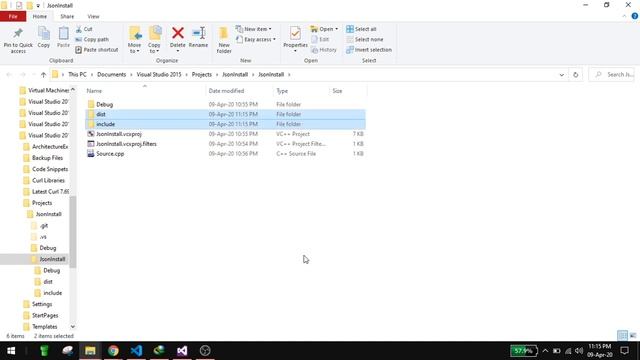Click the Copy ribbon icon
Image resolution: width=640 pixels, height=360 pixels.
point(44,38)
